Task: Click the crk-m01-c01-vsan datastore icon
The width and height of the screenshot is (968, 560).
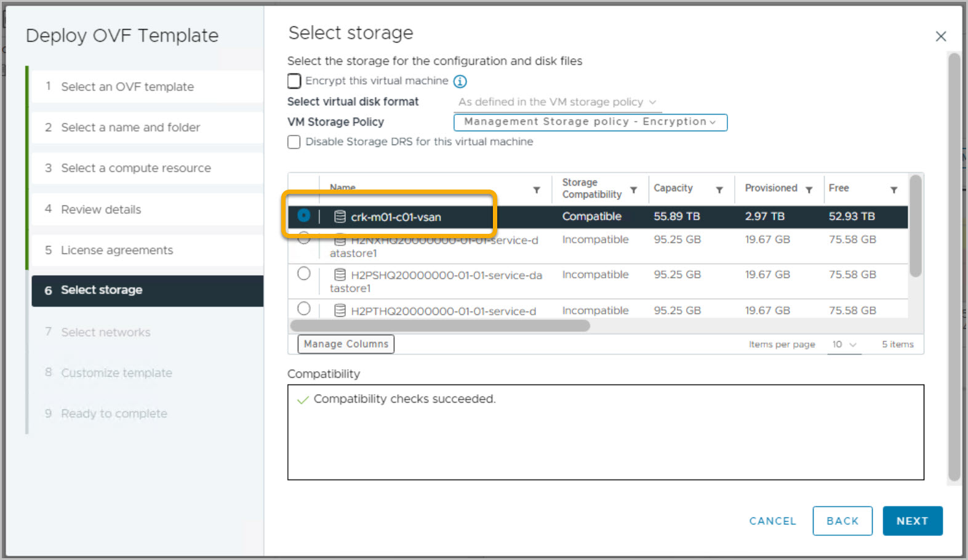Action: tap(340, 217)
